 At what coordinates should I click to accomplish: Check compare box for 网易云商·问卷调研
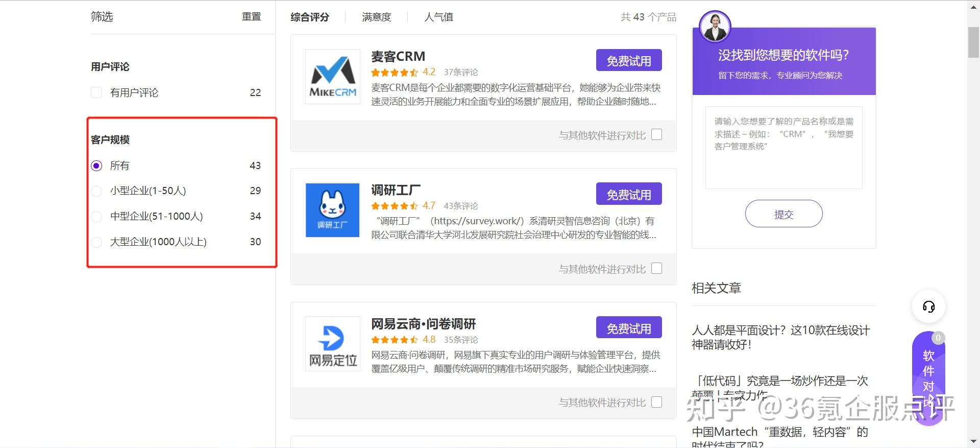657,402
